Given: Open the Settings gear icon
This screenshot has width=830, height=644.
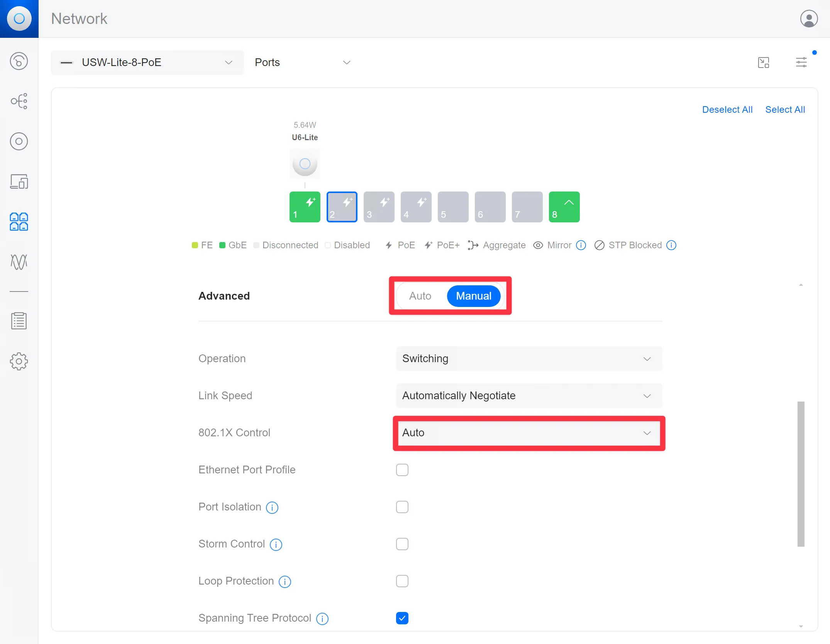Looking at the screenshot, I should [x=19, y=361].
